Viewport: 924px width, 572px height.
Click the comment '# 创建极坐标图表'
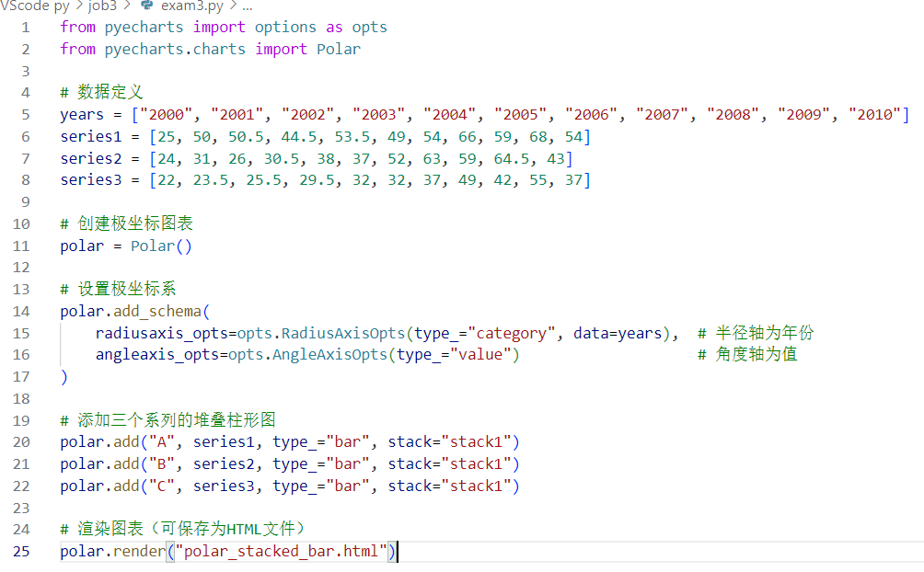(x=127, y=223)
